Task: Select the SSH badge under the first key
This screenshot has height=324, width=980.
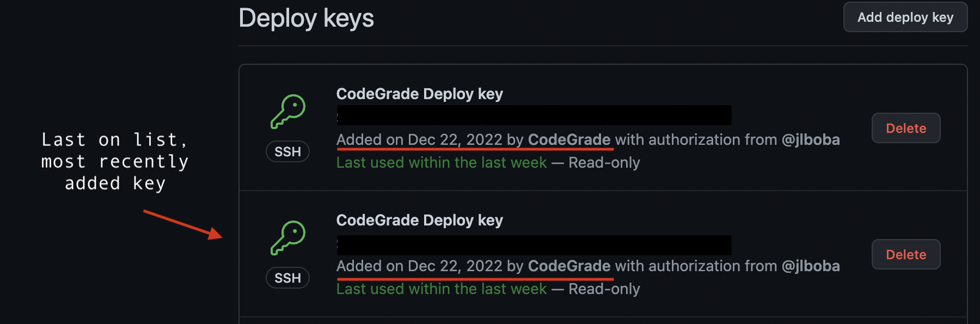Action: point(287,152)
